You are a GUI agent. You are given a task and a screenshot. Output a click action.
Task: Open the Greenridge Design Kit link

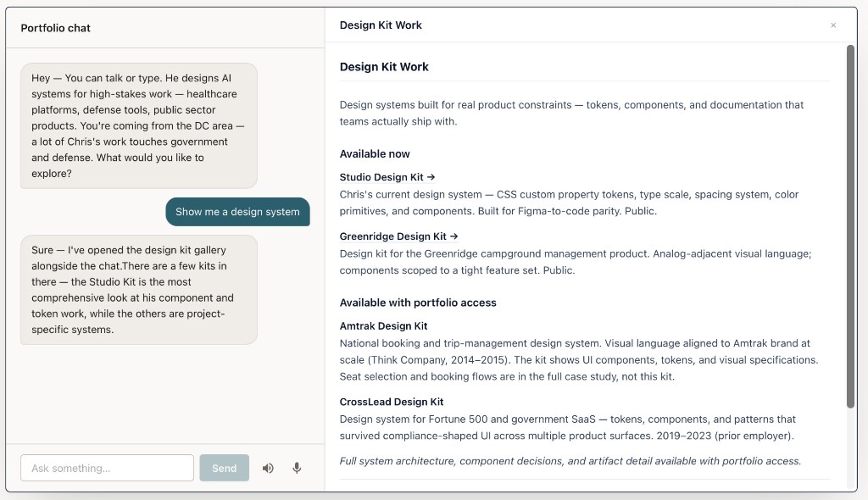tap(399, 236)
